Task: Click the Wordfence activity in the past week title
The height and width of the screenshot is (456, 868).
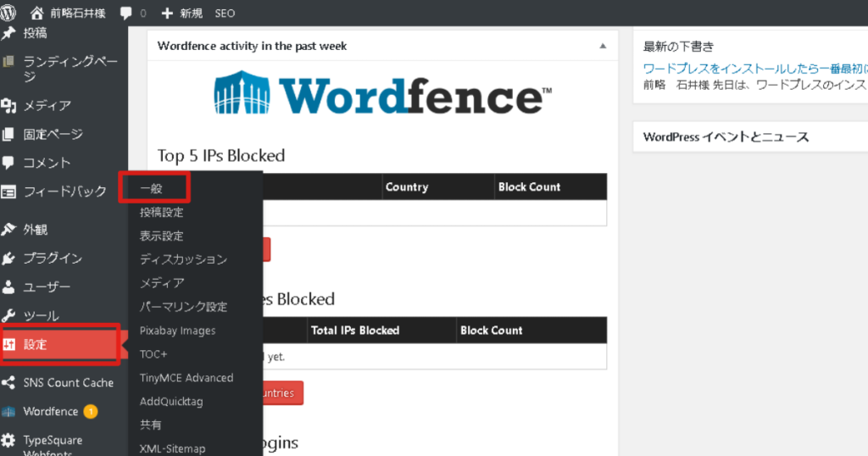Action: (x=252, y=46)
